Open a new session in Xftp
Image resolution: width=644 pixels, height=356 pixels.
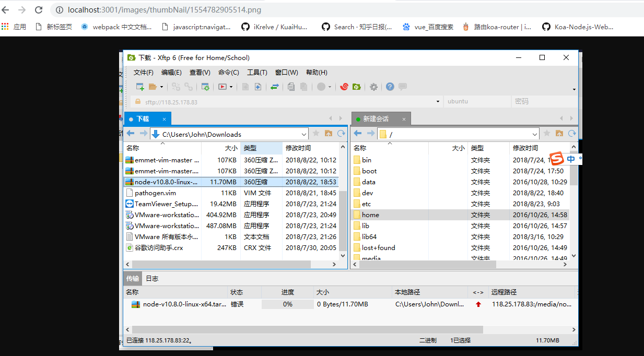(x=139, y=86)
